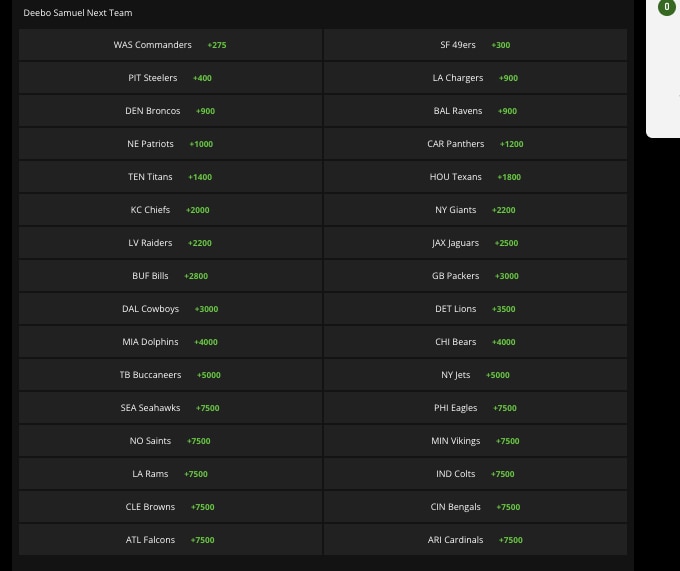Pick NE Patriots at +1000

[x=170, y=144]
